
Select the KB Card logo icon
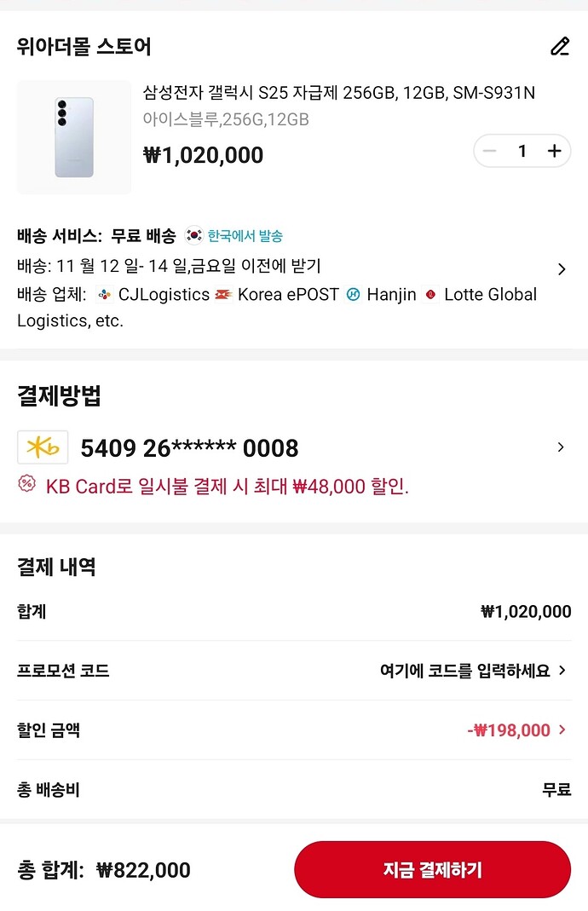[x=43, y=447]
